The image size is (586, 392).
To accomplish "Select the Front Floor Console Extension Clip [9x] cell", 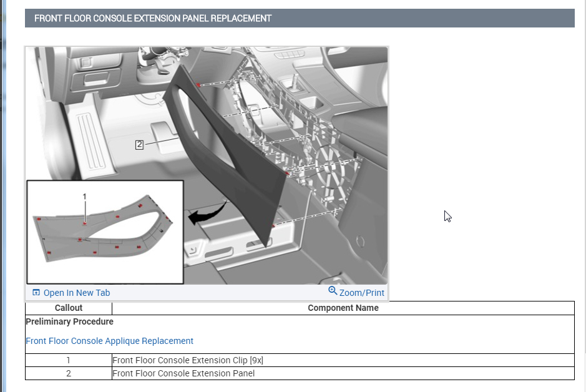I will coord(343,360).
